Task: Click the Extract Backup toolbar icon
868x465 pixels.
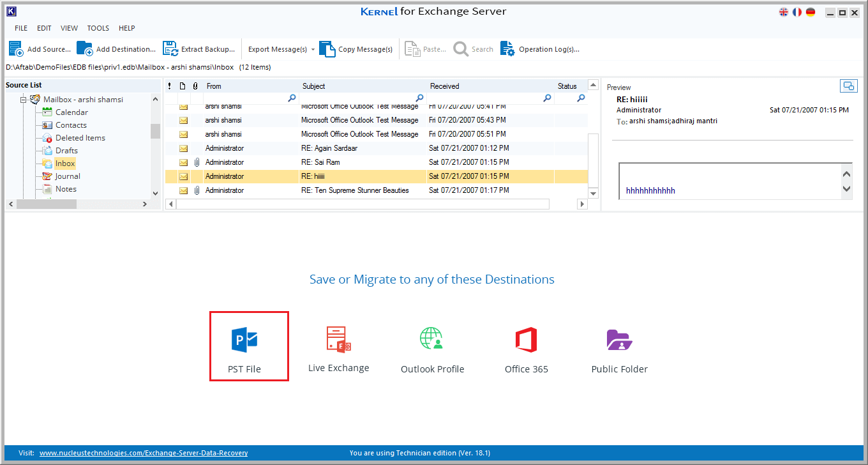Action: click(170, 49)
